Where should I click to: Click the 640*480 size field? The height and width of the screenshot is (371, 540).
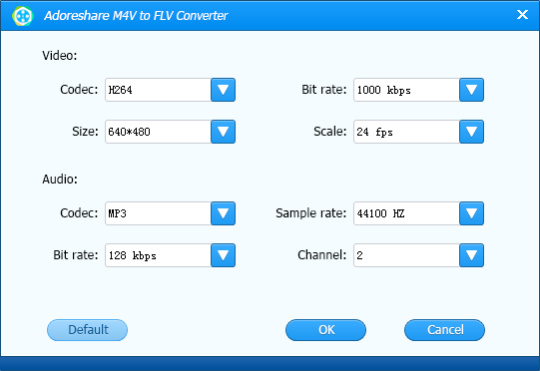pyautogui.click(x=158, y=132)
